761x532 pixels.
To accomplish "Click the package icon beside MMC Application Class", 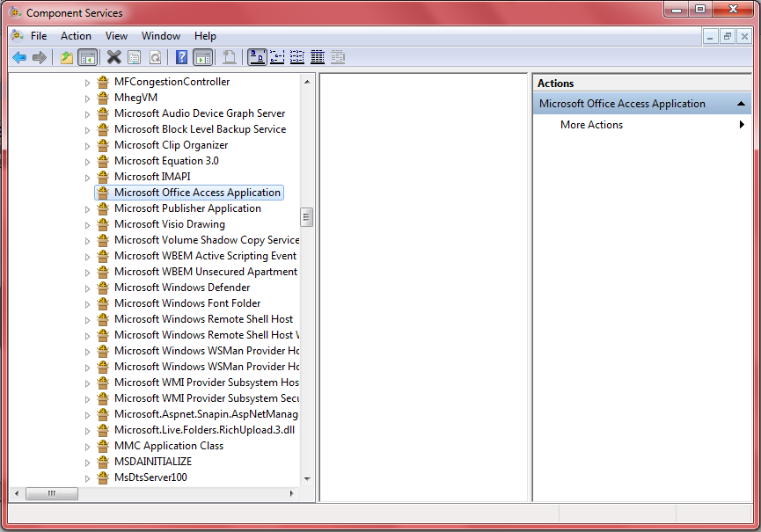I will coord(102,446).
